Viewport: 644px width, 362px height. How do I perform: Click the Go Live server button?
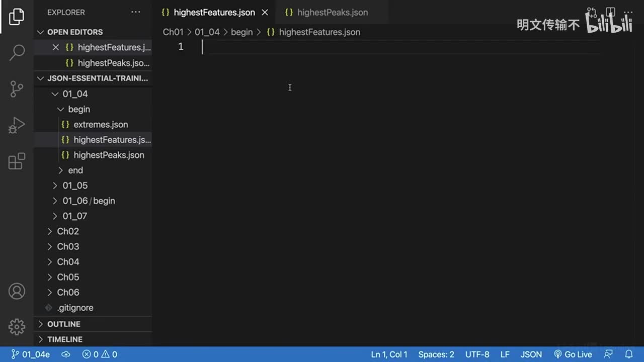(573, 354)
